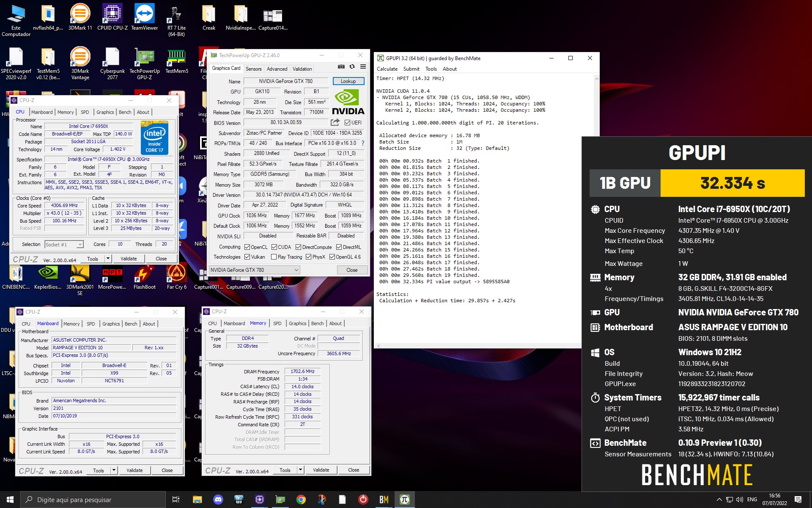Click the GPUPI taskbar icon
This screenshot has width=812, height=508.
pos(404,500)
